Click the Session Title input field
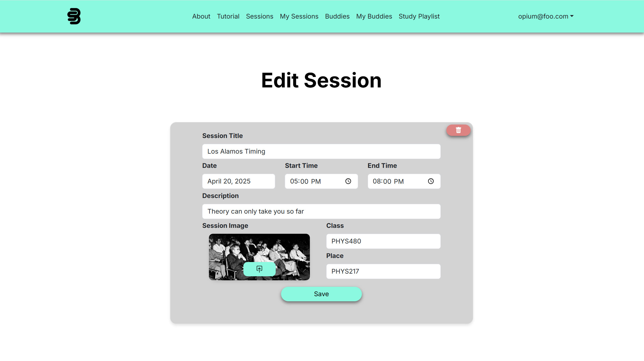 321,151
